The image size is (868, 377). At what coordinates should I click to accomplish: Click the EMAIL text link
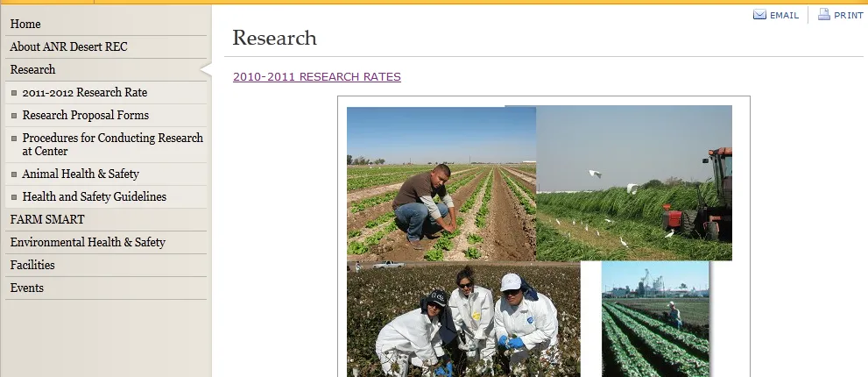(x=784, y=16)
